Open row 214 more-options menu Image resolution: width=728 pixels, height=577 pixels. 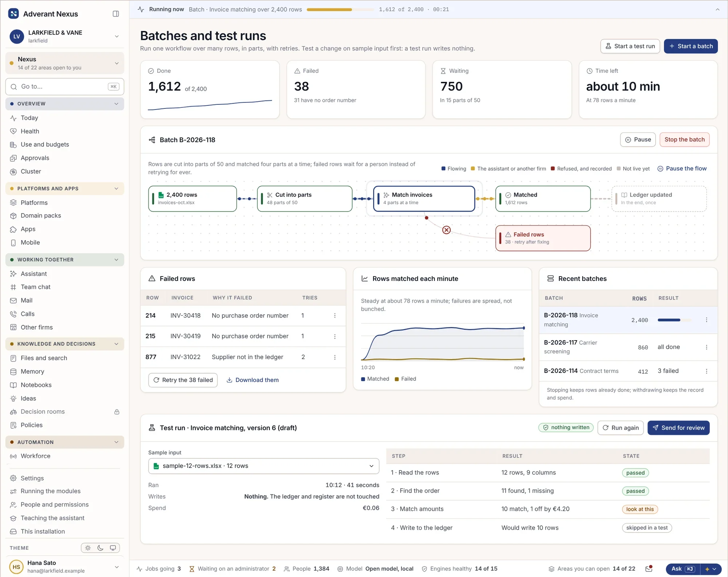(335, 315)
